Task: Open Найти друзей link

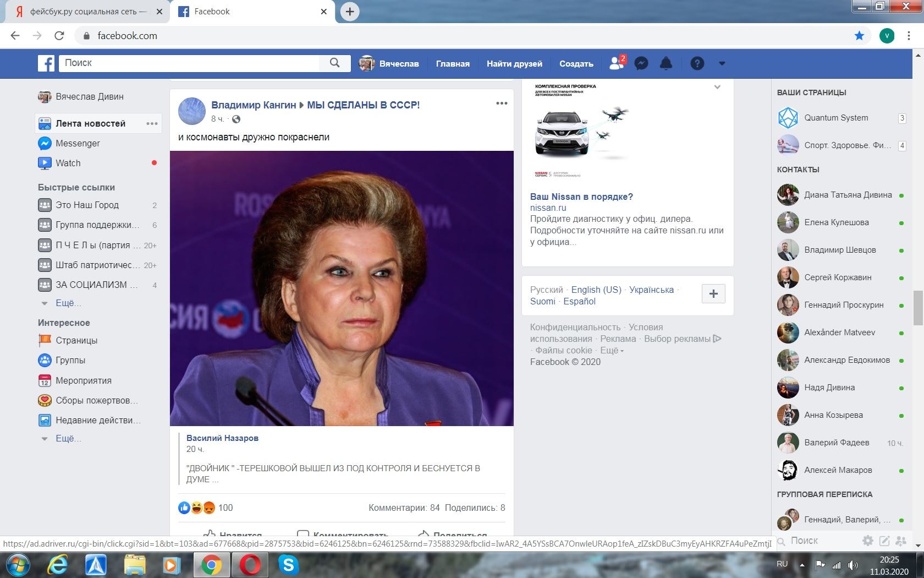Action: (514, 63)
